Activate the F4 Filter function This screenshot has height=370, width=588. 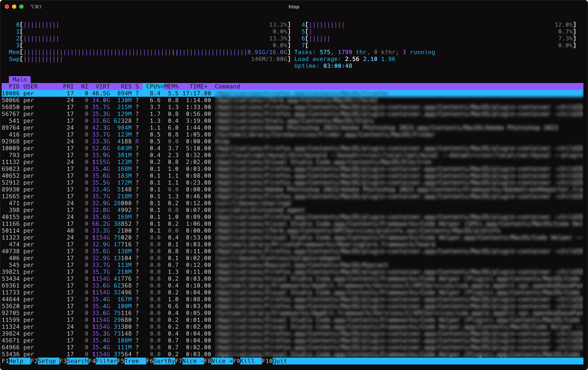103,361
